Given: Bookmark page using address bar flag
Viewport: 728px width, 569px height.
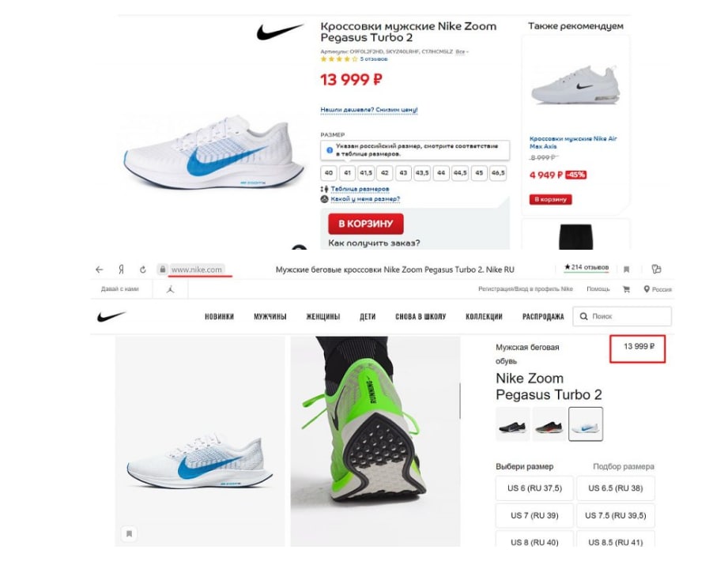Looking at the screenshot, I should tap(626, 269).
